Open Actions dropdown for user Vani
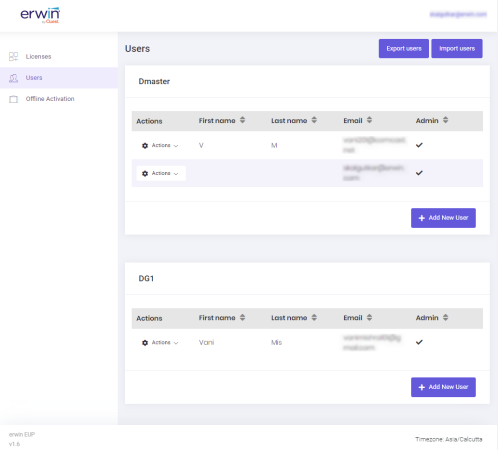The image size is (498, 450). coord(160,343)
